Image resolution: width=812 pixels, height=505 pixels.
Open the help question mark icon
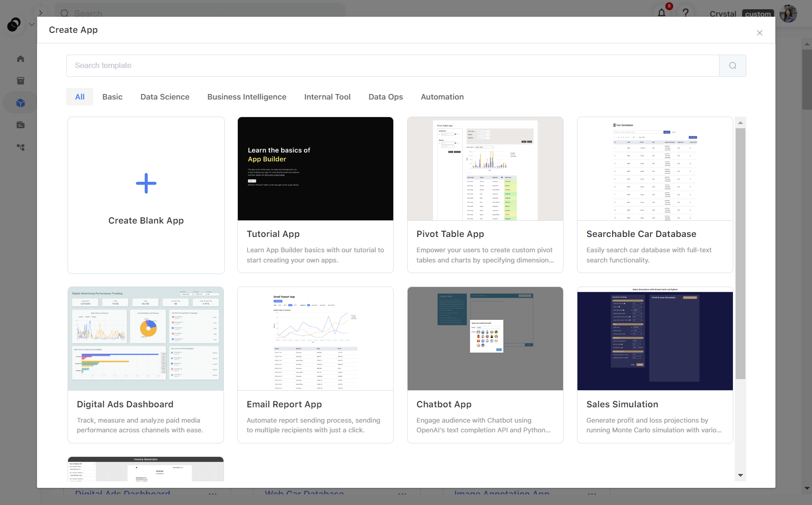(686, 13)
